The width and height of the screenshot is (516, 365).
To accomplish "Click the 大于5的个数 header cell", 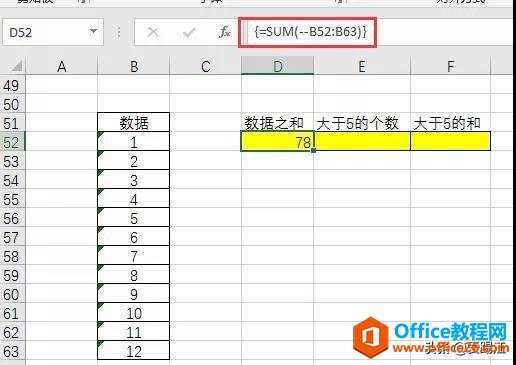I will click(x=362, y=123).
